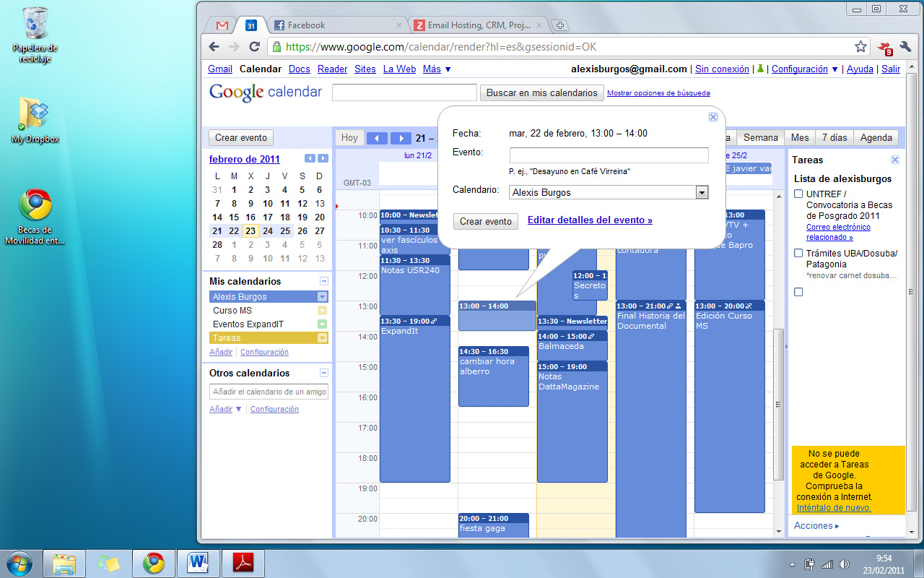Open the Eventos ExpandIT calendar options arrow

(323, 324)
